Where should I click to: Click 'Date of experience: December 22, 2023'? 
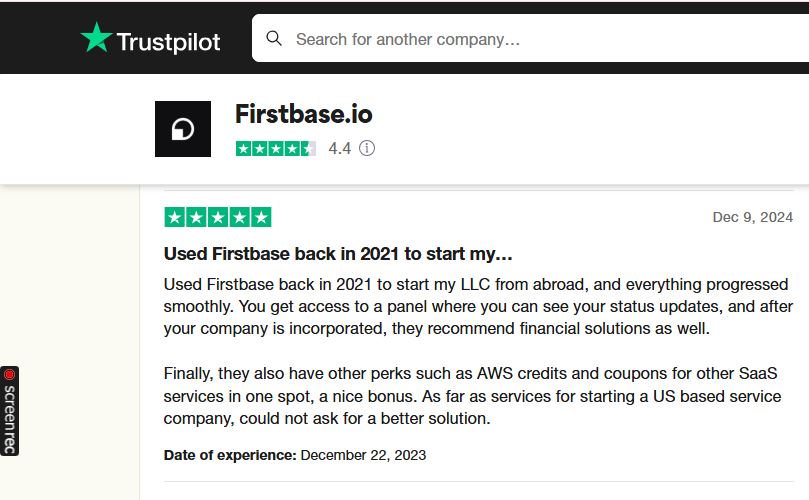[x=295, y=455]
